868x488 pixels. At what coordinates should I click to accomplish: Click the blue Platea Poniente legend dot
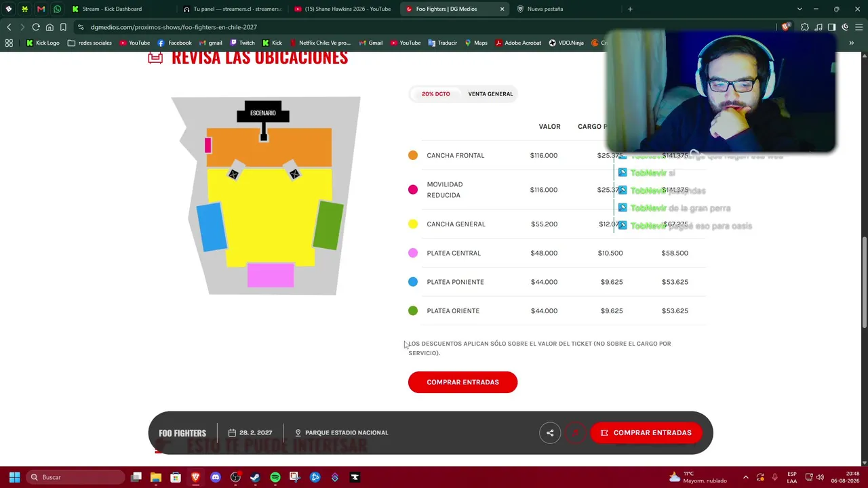(x=413, y=282)
